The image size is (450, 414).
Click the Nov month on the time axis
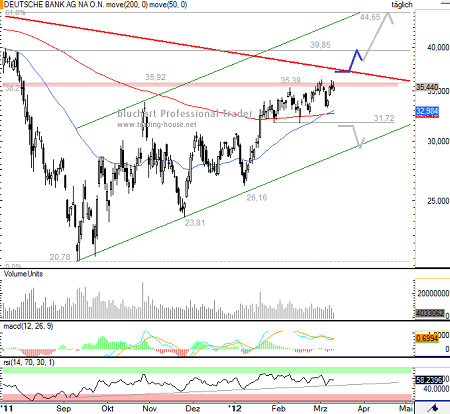click(x=150, y=408)
